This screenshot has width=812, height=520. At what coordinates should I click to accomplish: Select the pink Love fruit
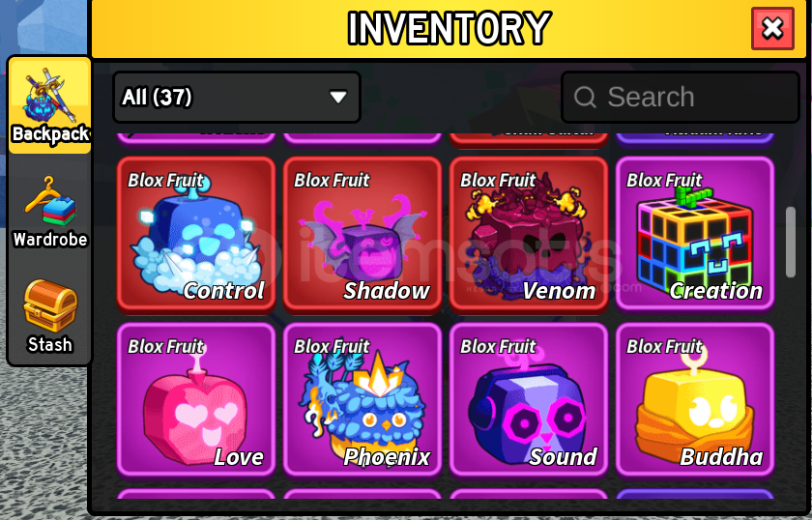[195, 400]
